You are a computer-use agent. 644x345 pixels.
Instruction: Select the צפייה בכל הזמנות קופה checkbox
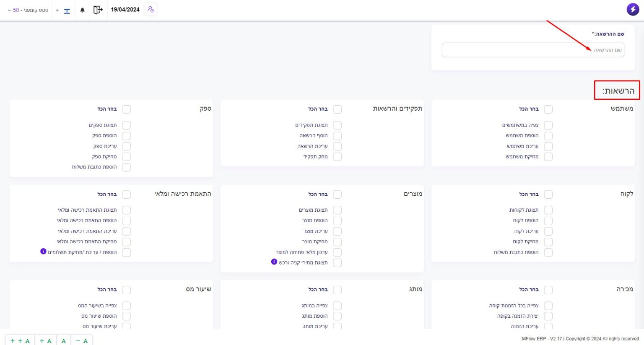(548, 306)
